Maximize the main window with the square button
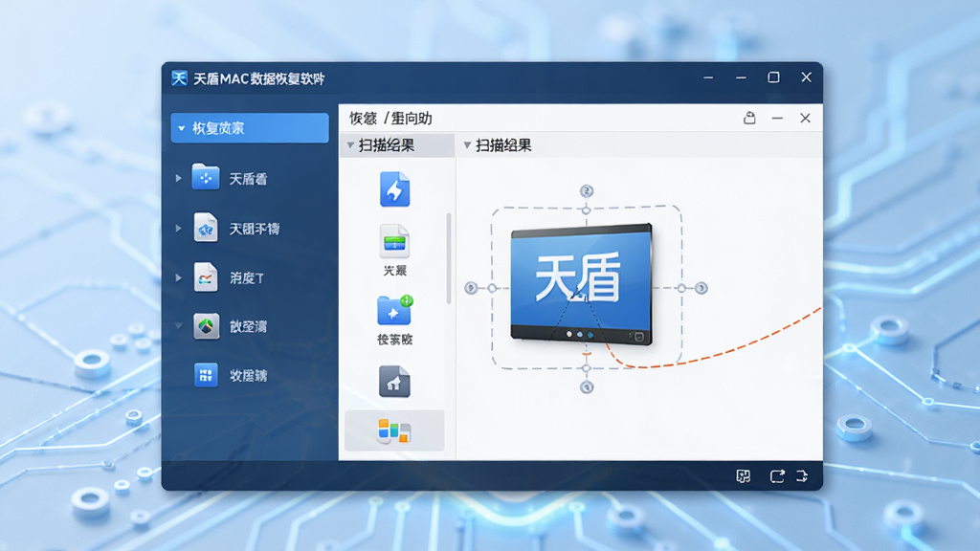 pos(773,77)
